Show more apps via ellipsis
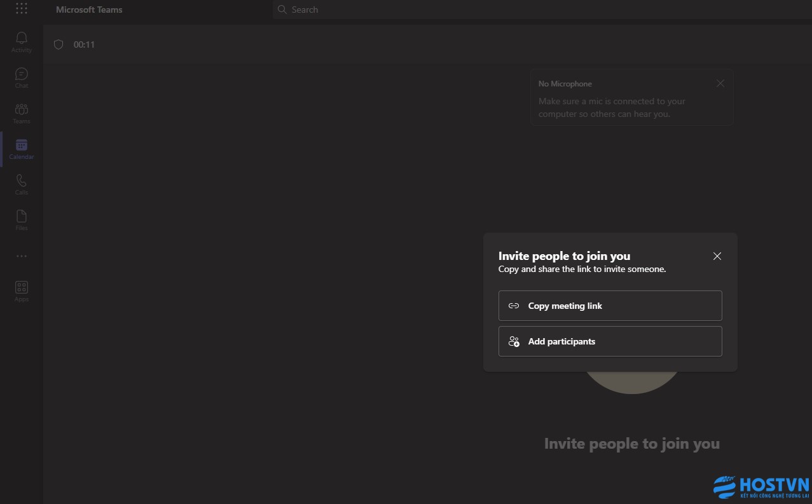 (x=22, y=256)
